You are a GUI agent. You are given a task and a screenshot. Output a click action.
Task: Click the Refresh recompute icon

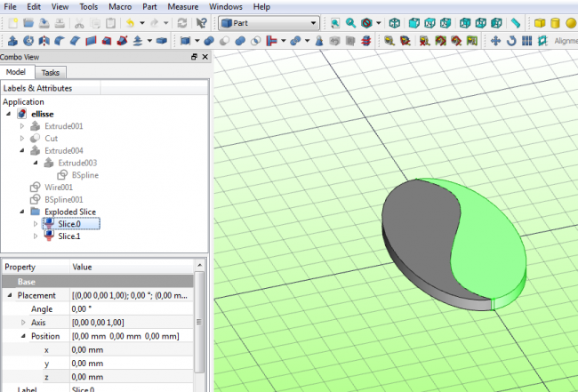coord(182,23)
